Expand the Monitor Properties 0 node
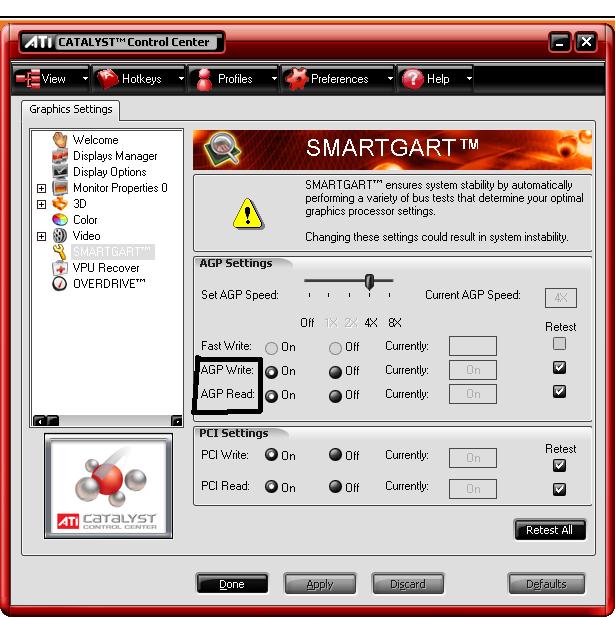 (41, 188)
